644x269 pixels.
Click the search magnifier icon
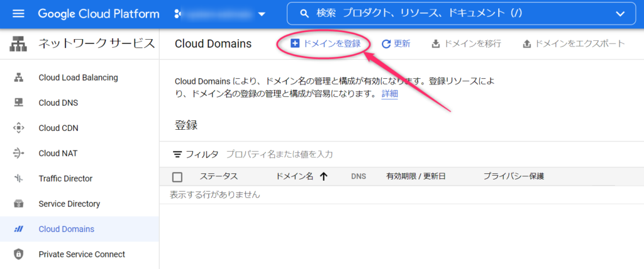304,14
